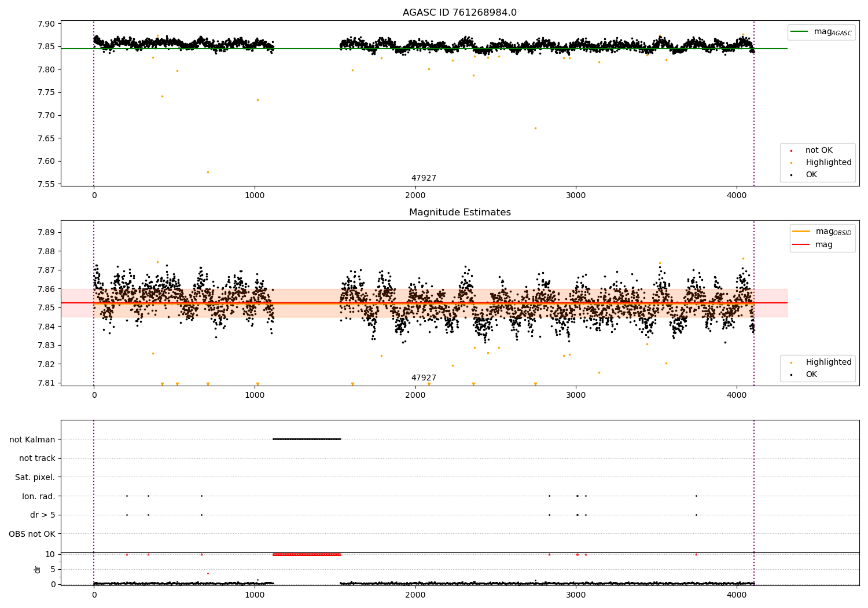Click the 'OBS not OK' axis label
Viewport: 868px width, 608px height.
(x=32, y=534)
